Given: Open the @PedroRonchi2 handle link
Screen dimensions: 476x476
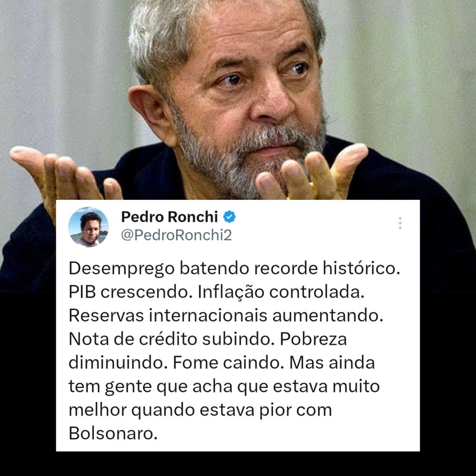Looking at the screenshot, I should point(177,235).
